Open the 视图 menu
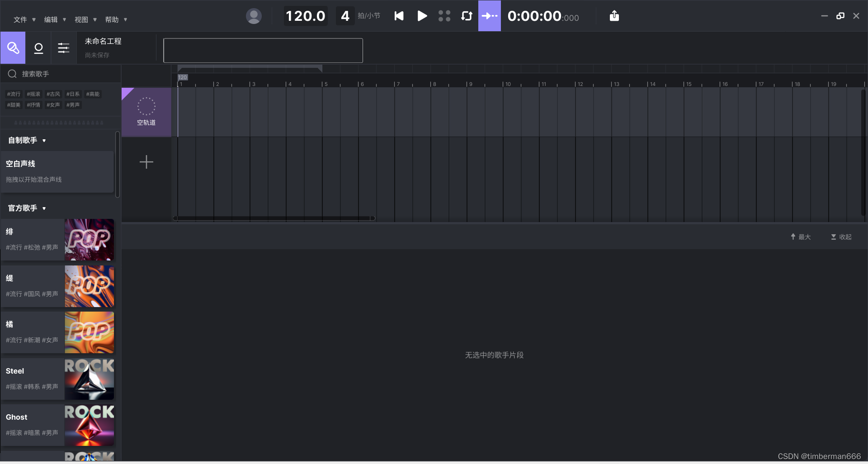 point(85,19)
